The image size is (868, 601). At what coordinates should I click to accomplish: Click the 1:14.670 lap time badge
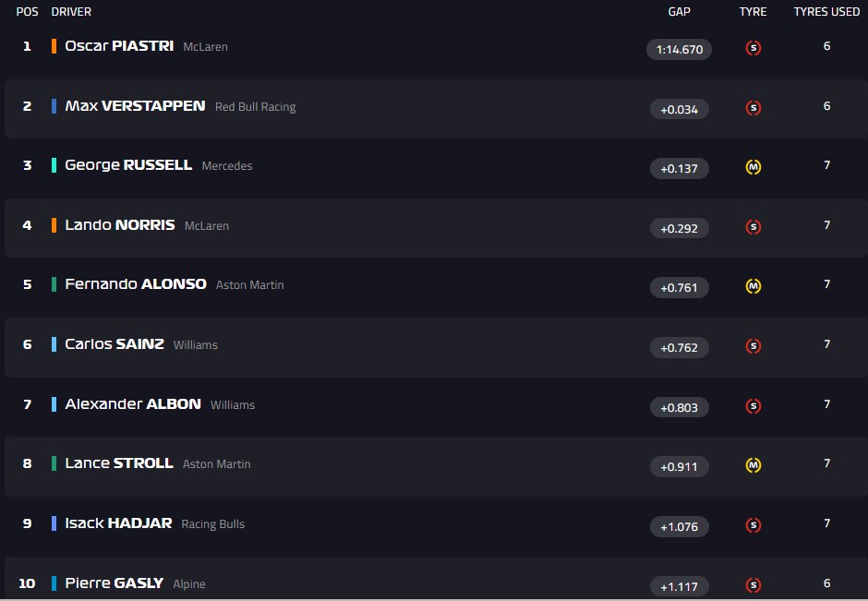[679, 50]
